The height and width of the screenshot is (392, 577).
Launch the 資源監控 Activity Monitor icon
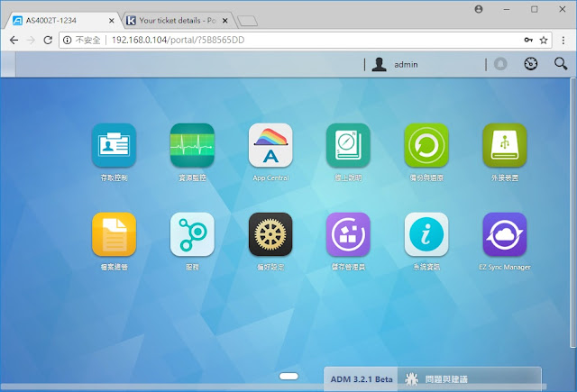pos(192,145)
